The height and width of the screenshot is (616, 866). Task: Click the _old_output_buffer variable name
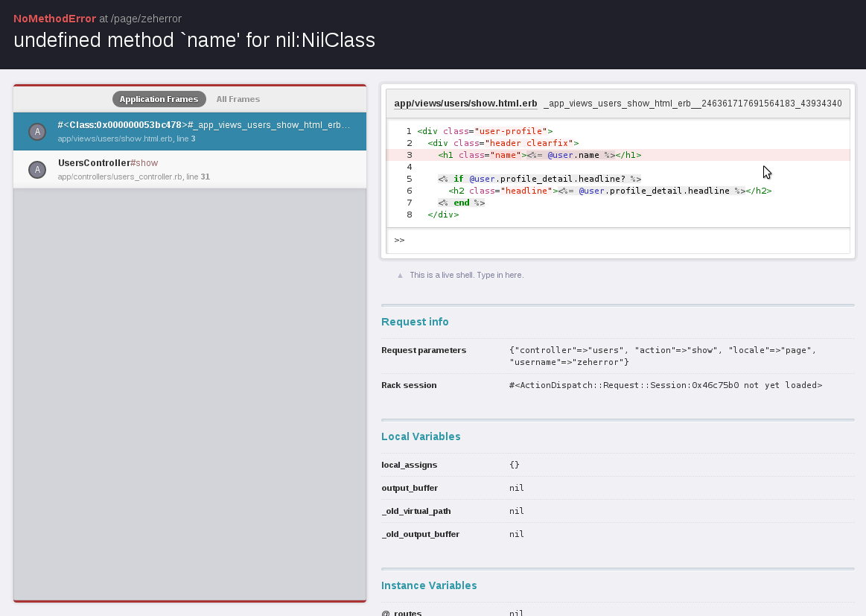click(x=420, y=535)
